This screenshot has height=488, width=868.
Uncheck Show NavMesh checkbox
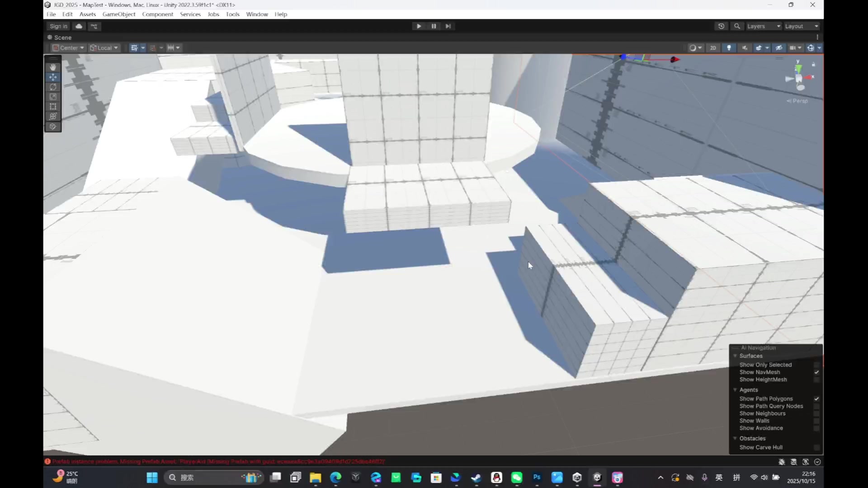(x=816, y=372)
